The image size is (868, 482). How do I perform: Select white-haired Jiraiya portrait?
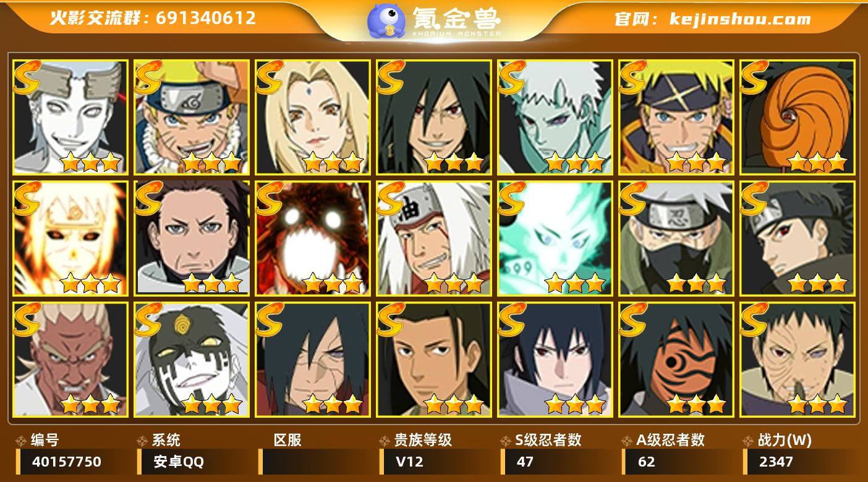tap(434, 238)
